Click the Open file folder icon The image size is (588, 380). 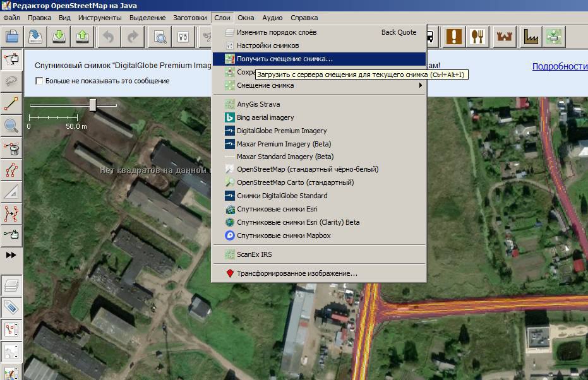[12, 37]
